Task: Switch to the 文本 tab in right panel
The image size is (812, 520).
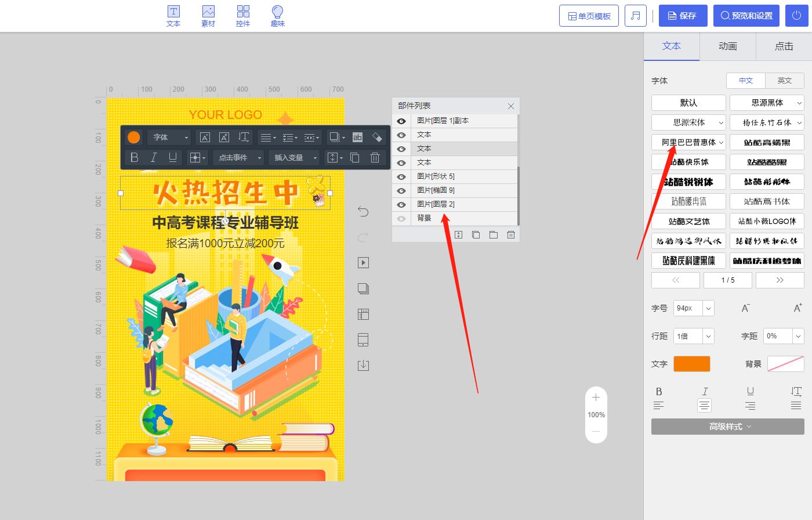Action: (672, 46)
